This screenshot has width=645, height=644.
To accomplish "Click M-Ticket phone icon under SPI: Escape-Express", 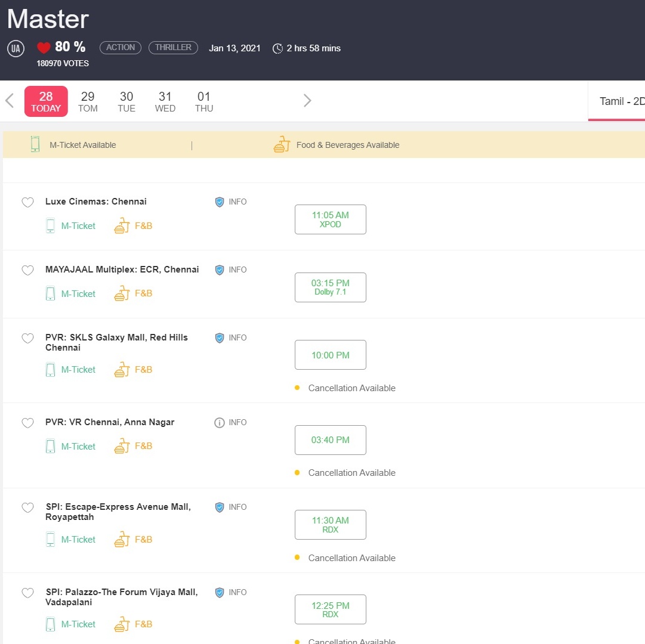I will [x=50, y=539].
